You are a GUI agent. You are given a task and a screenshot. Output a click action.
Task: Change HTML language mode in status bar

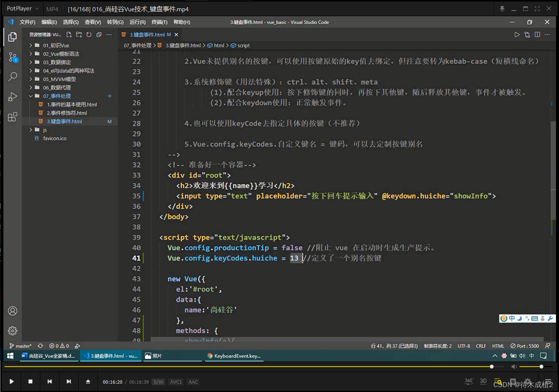498,346
